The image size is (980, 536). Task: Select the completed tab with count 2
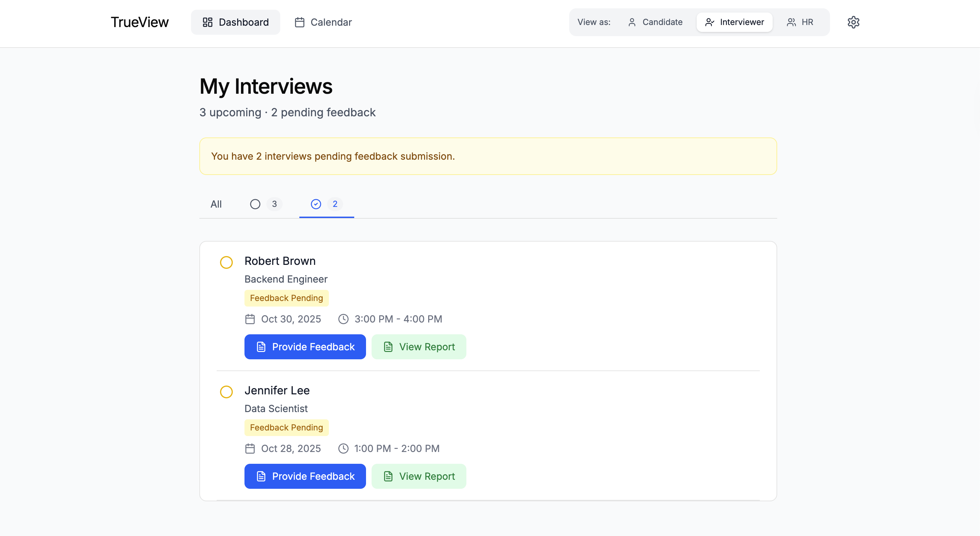coord(326,204)
